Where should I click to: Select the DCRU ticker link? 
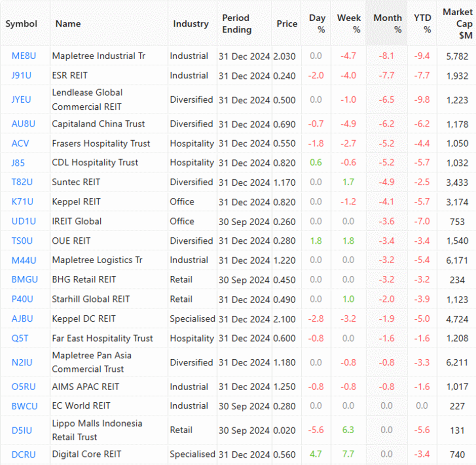tap(23, 455)
